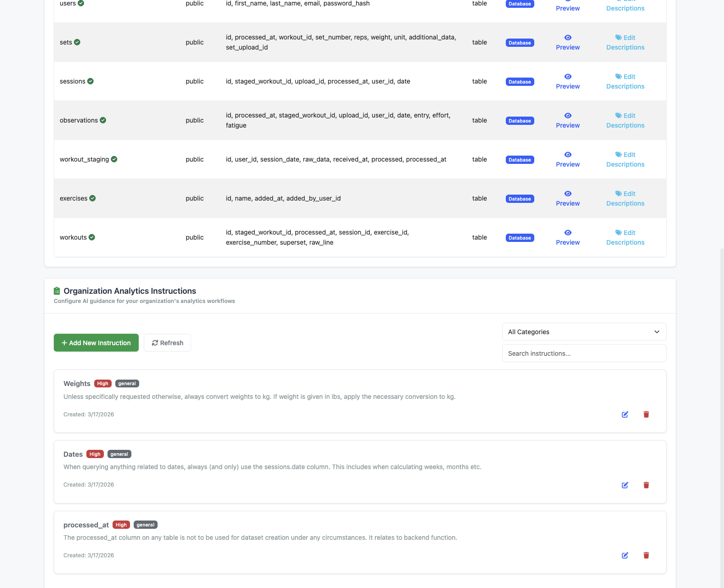Click the exercises verified checkmark icon

coord(92,198)
